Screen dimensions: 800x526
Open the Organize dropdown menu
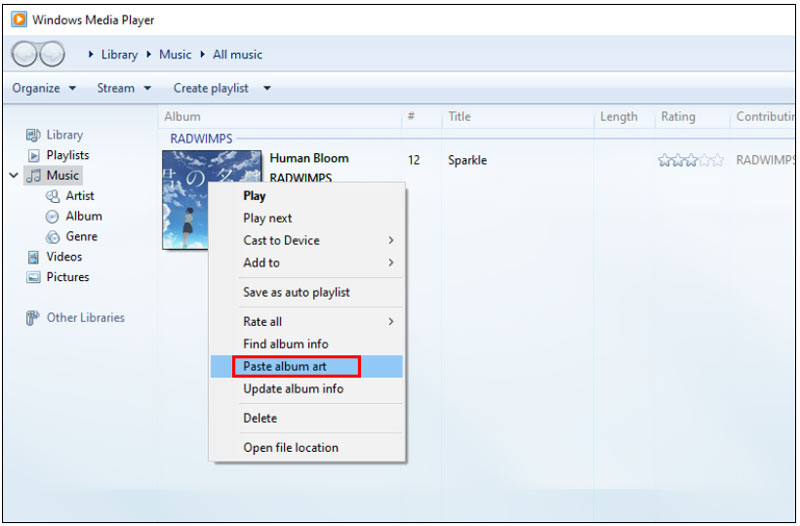pos(44,88)
